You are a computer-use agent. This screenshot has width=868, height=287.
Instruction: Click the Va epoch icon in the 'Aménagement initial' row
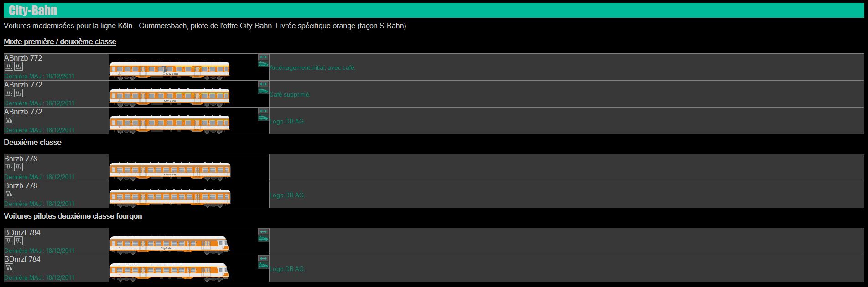coord(18,67)
